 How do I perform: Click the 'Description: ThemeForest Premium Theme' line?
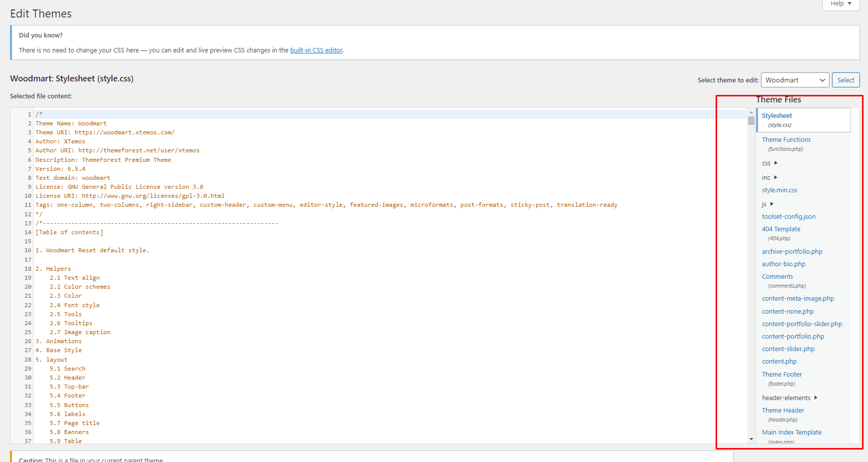pos(103,160)
